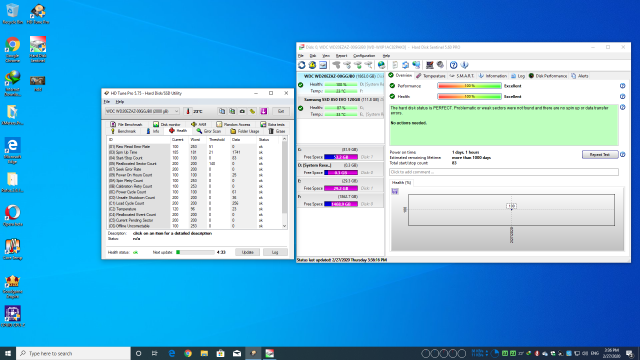Screen dimensions: 640x360
Task: Click the Health 100% gradient bar in Overview
Action: coord(469,96)
